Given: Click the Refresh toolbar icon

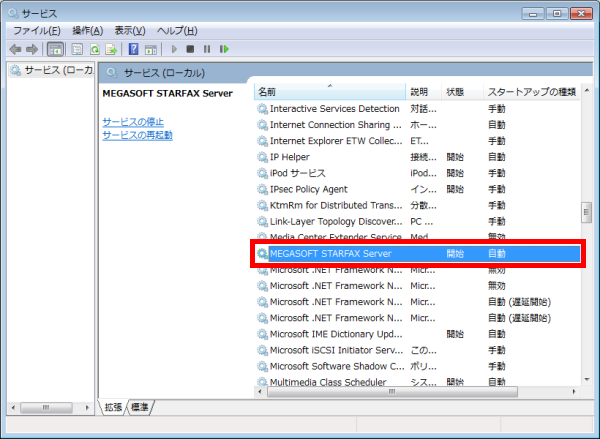Looking at the screenshot, I should pos(96,49).
